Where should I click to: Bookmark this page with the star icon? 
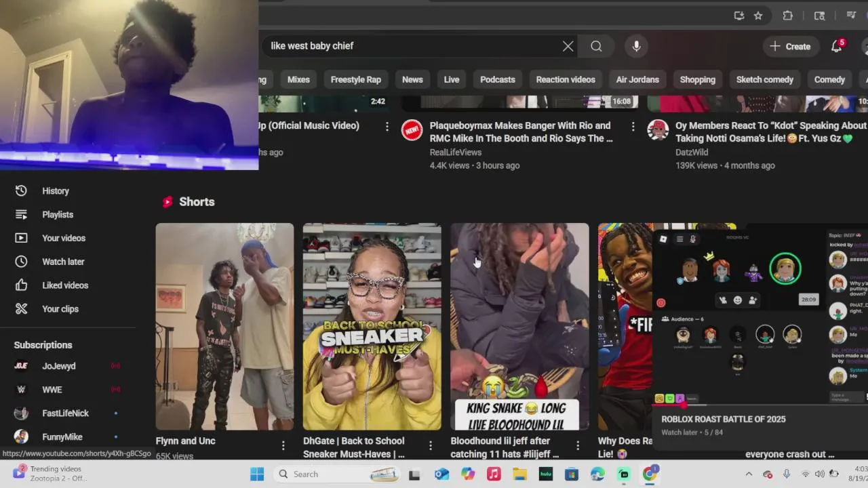[758, 16]
